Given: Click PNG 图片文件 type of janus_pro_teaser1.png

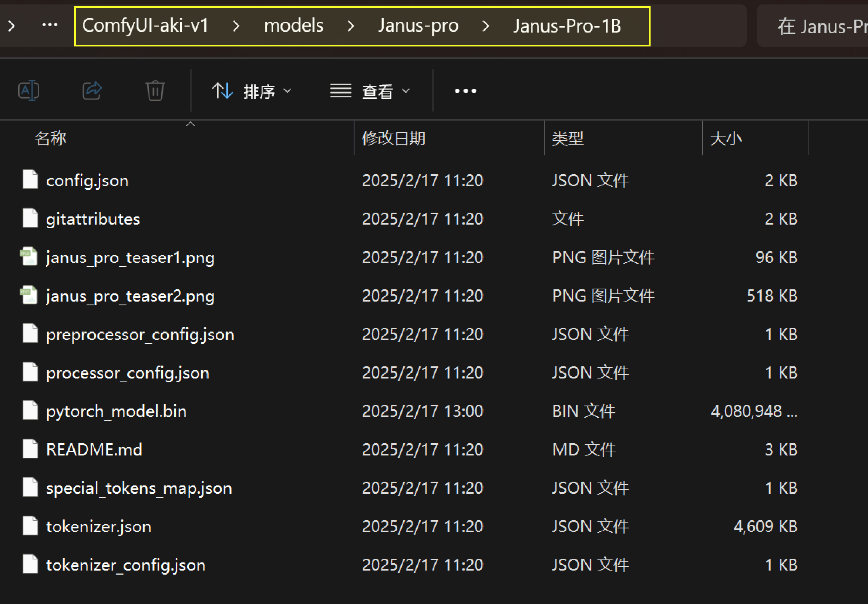Looking at the screenshot, I should pyautogui.click(x=604, y=257).
